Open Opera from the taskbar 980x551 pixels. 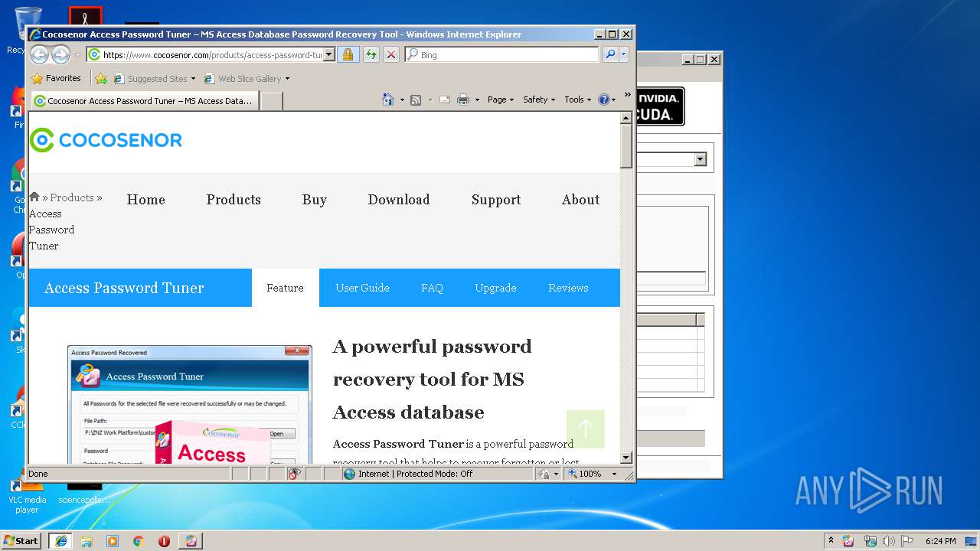point(164,541)
